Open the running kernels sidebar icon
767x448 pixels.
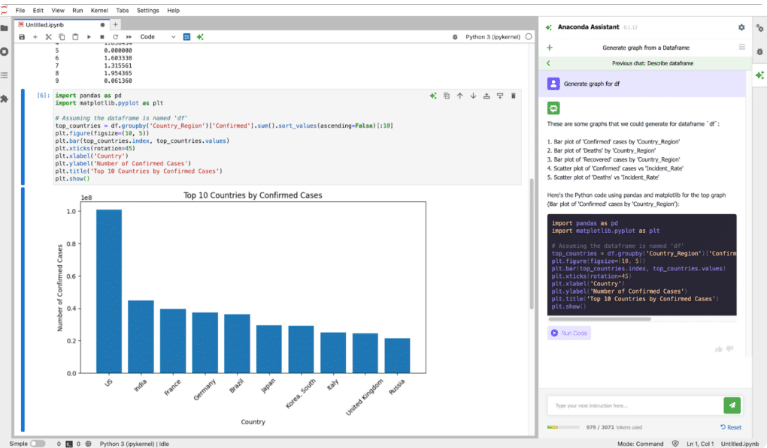[4, 51]
